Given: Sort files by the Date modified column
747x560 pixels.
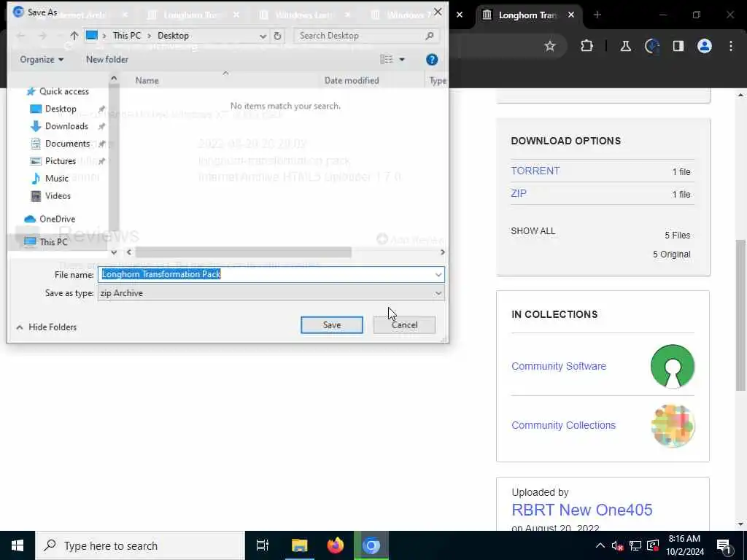Looking at the screenshot, I should pyautogui.click(x=352, y=80).
